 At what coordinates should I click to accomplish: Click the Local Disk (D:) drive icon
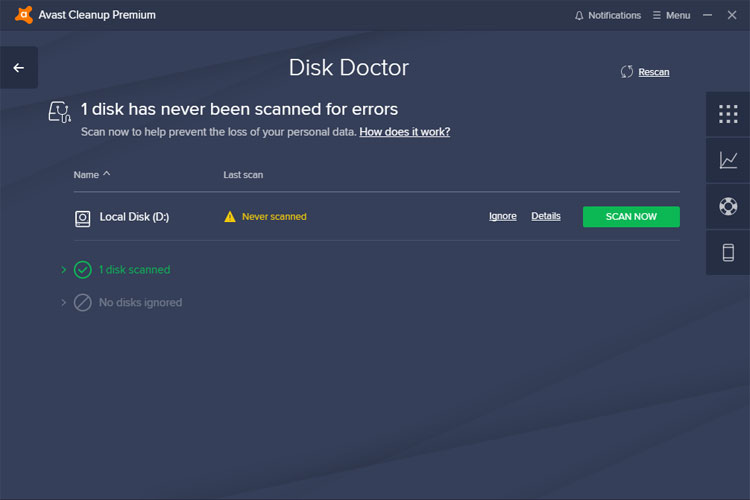[82, 218]
